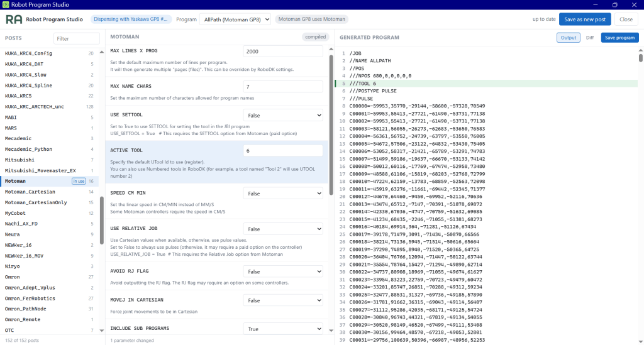644x345 pixels.
Task: Select the Omron_FerRobotics post
Action: pyautogui.click(x=49, y=298)
